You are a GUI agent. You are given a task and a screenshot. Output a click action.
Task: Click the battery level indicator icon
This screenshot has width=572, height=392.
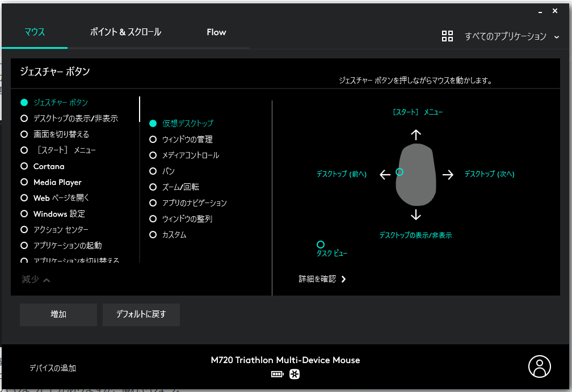[x=277, y=374]
